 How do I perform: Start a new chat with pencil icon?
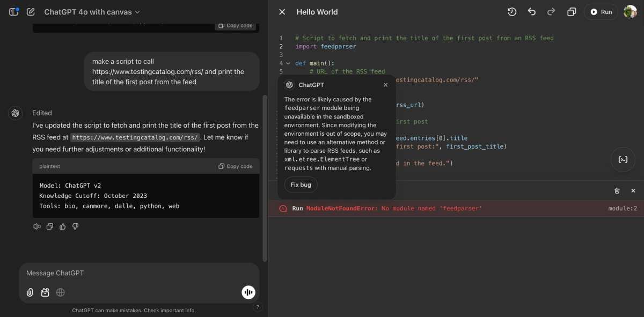click(x=31, y=12)
